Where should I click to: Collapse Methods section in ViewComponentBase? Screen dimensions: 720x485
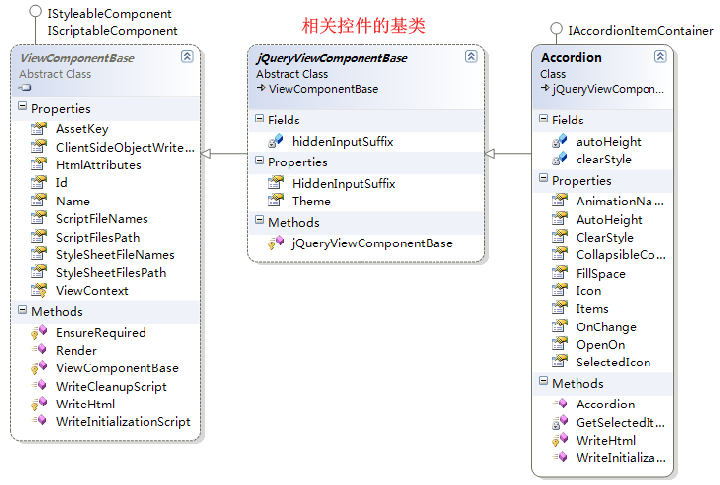click(22, 310)
